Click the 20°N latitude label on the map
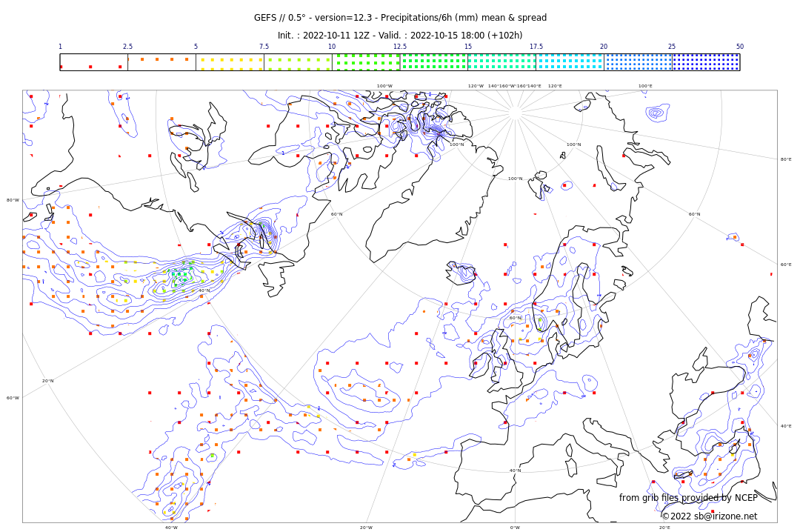 click(x=47, y=381)
